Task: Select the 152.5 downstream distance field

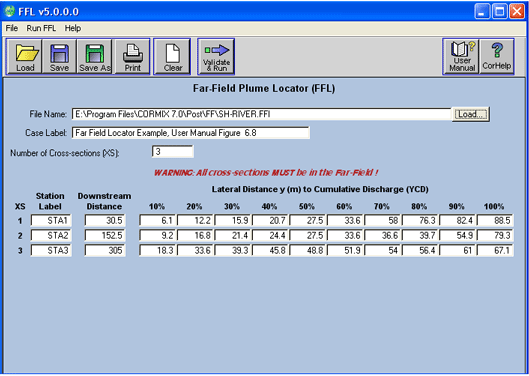Action: [x=105, y=236]
